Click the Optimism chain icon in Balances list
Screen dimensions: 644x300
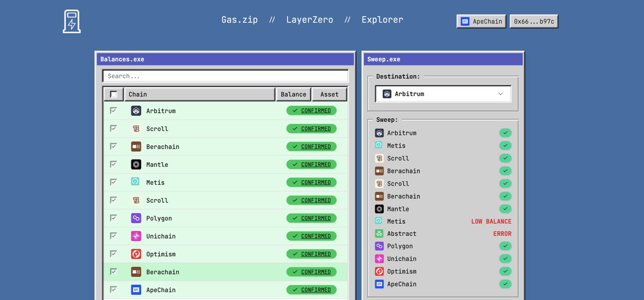[136, 254]
